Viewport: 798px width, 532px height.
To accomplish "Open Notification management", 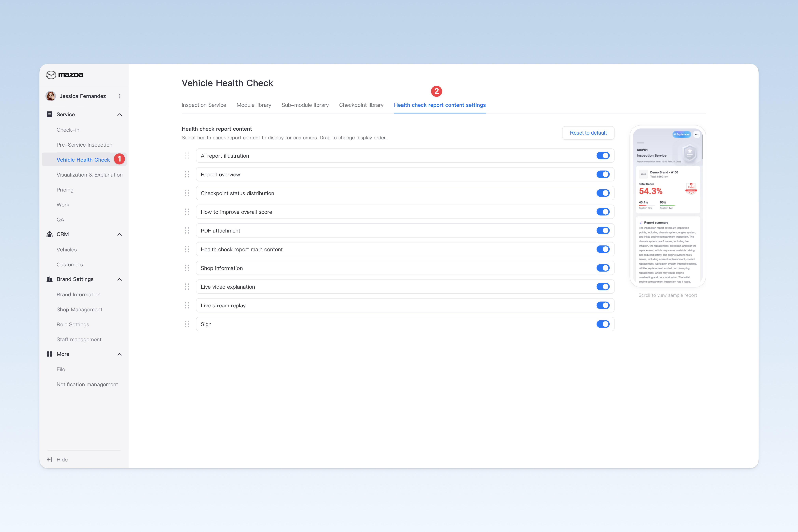I will point(87,384).
